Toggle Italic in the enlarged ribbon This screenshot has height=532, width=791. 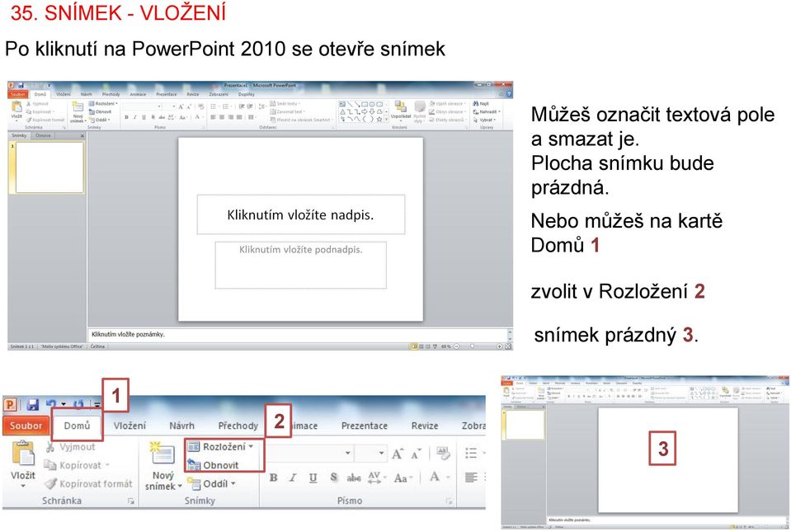[293, 477]
